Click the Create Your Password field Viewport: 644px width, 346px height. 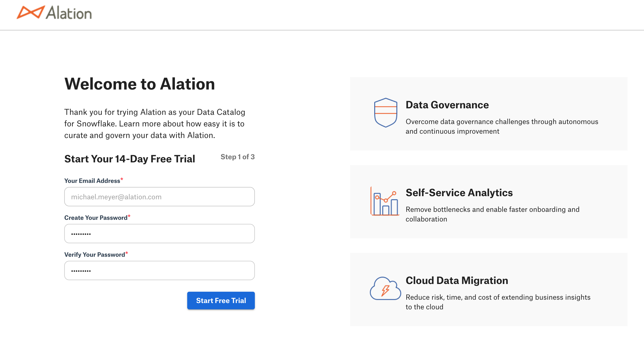coord(159,234)
